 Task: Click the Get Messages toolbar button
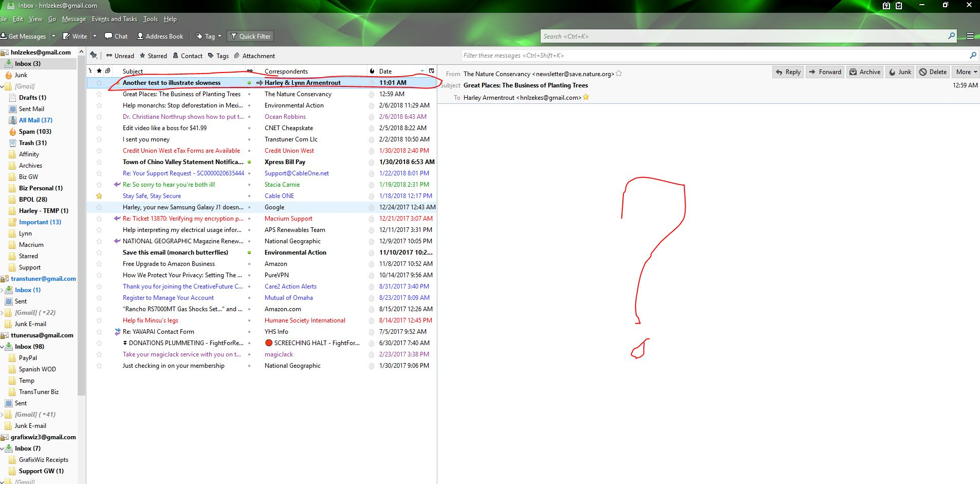click(x=23, y=36)
